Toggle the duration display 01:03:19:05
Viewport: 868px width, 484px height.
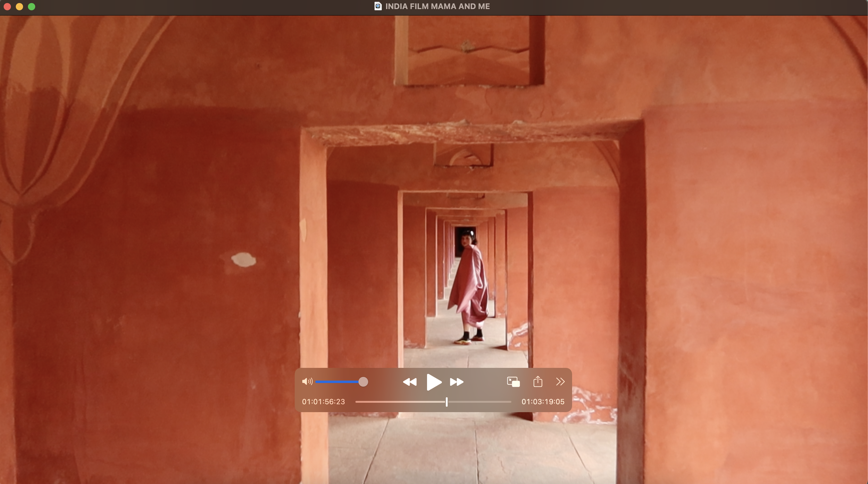543,402
